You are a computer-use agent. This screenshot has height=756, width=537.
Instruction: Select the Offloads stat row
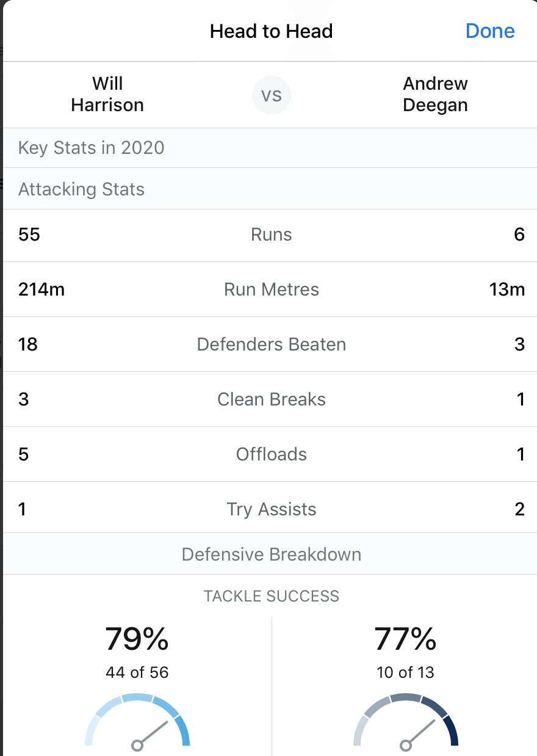pos(272,454)
